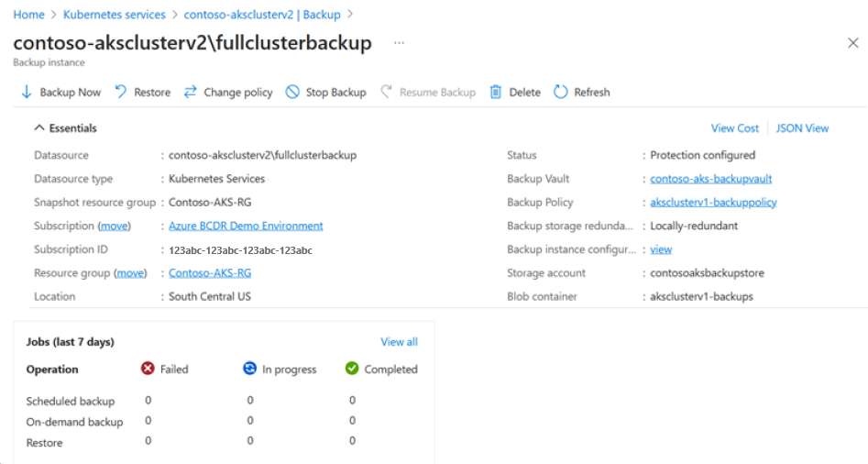Click the Refresh circular arrow icon
Viewport: 868px width, 464px height.
click(x=561, y=92)
